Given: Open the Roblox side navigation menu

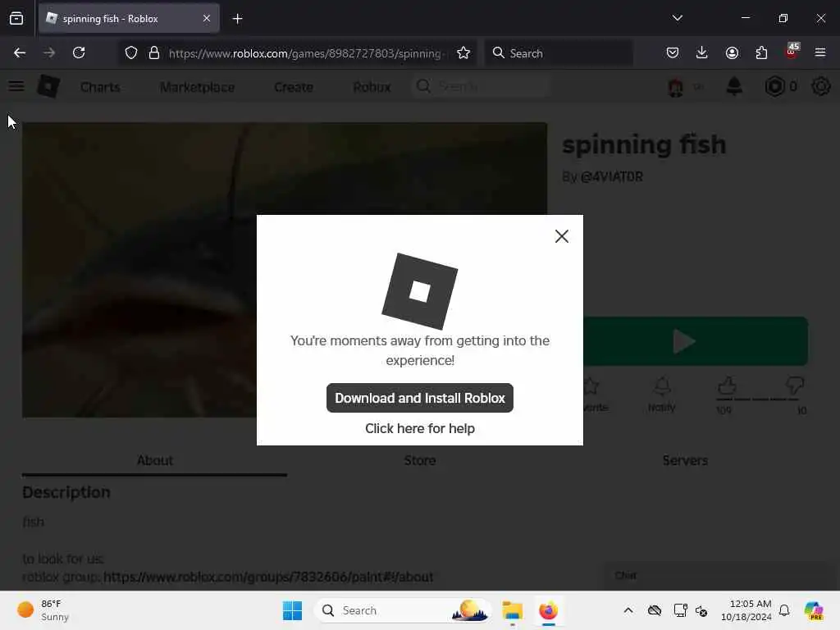Looking at the screenshot, I should point(16,86).
